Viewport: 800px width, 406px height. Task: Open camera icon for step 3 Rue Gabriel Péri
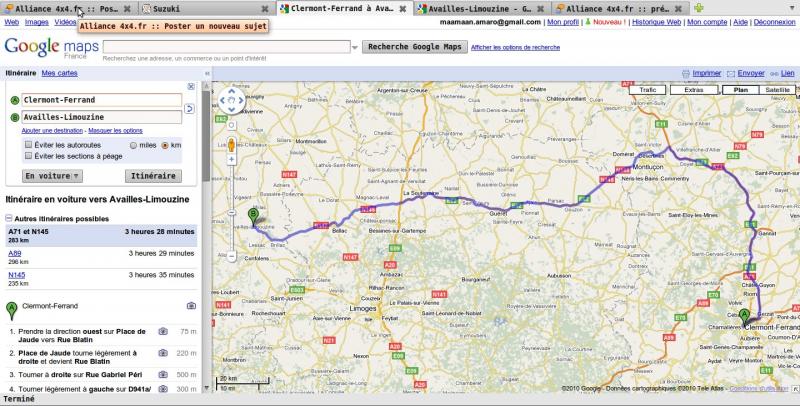pos(163,374)
